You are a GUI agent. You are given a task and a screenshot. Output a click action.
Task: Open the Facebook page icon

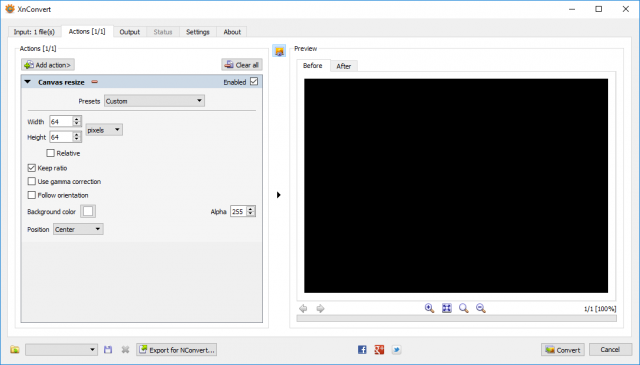click(x=362, y=349)
